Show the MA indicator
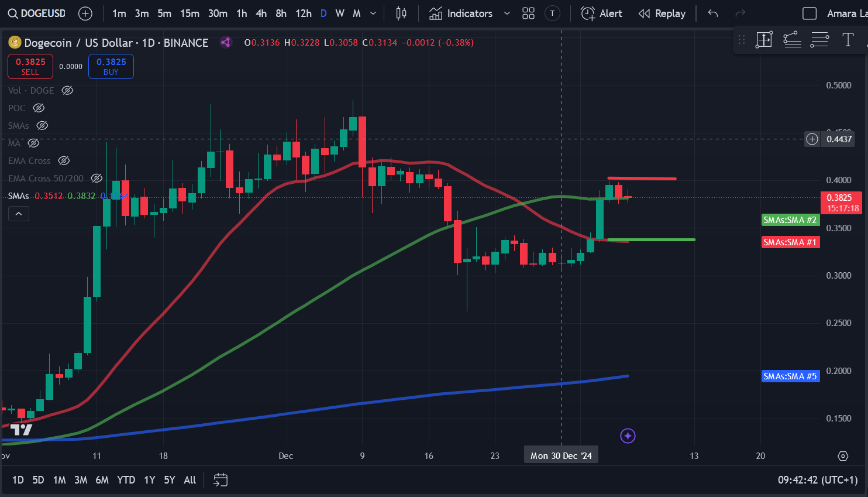Image resolution: width=868 pixels, height=497 pixels. pos(33,143)
